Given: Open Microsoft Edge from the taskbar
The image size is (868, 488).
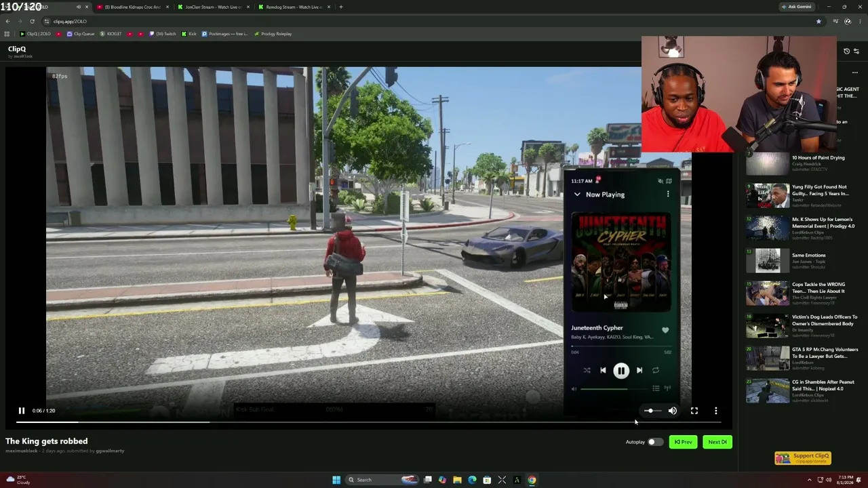Looking at the screenshot, I should (x=472, y=480).
